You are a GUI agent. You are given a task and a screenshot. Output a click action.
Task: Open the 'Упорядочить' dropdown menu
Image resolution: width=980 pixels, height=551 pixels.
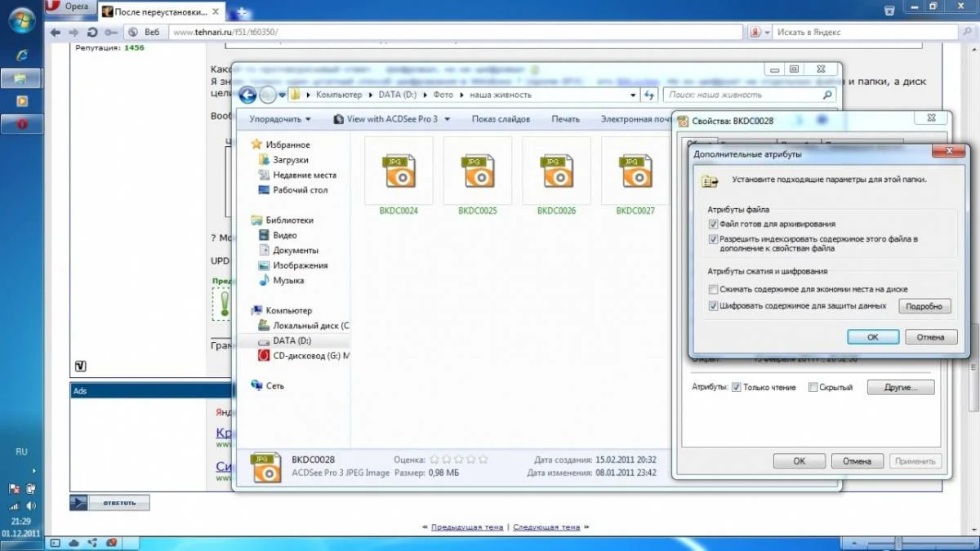tap(279, 118)
